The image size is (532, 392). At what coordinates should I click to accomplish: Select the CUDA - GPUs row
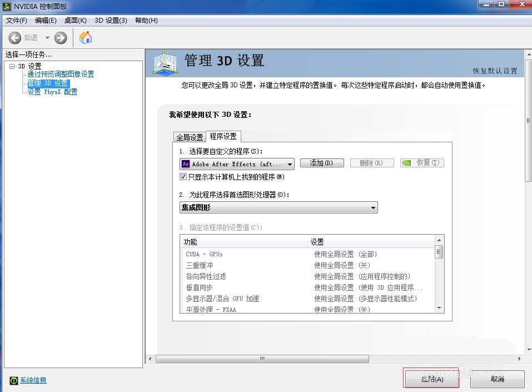point(307,254)
